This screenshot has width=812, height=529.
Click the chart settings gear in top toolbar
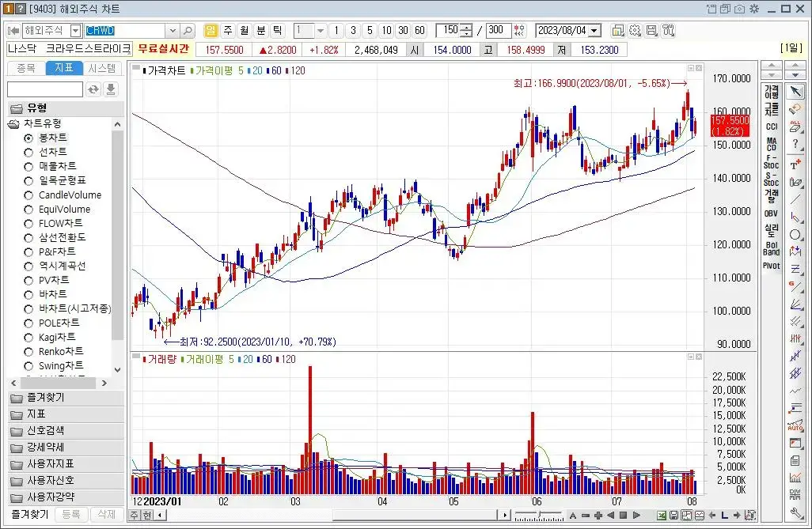click(x=635, y=31)
